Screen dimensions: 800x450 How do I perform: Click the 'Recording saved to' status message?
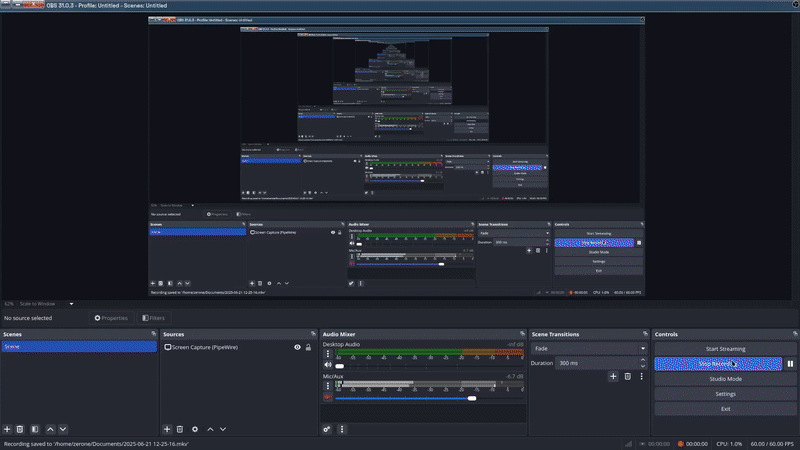pyautogui.click(x=96, y=444)
